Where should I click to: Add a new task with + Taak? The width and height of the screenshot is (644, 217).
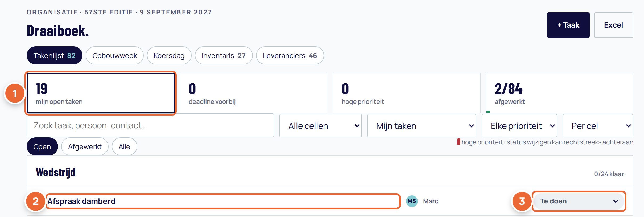568,25
